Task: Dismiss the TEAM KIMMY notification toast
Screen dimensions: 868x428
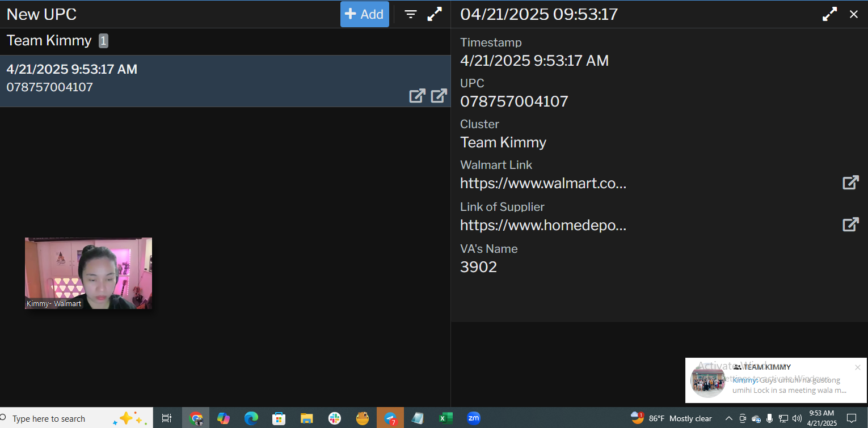Action: tap(858, 367)
